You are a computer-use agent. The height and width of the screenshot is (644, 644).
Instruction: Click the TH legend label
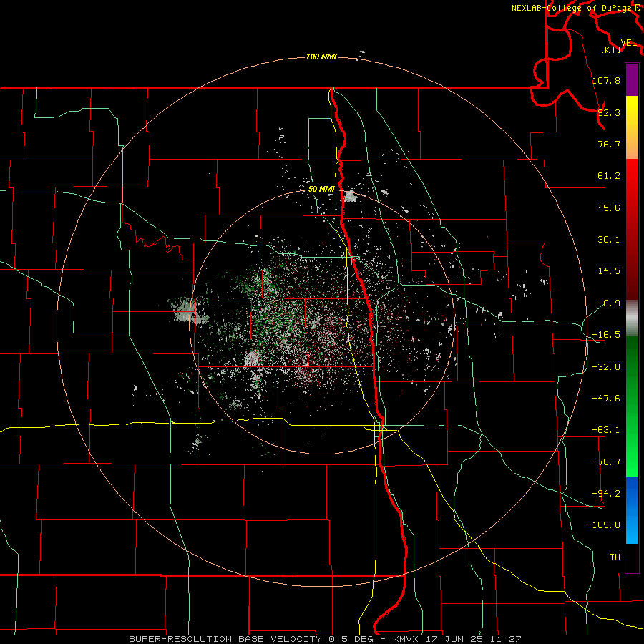click(615, 557)
